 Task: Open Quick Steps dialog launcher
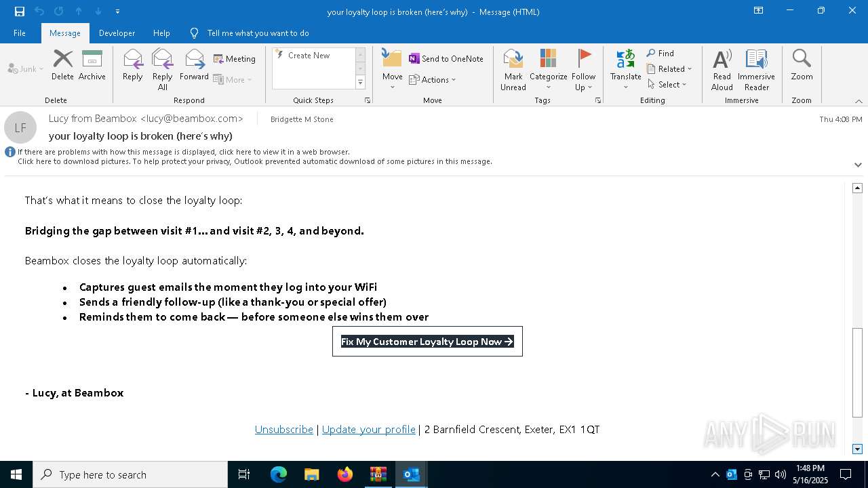(x=368, y=100)
